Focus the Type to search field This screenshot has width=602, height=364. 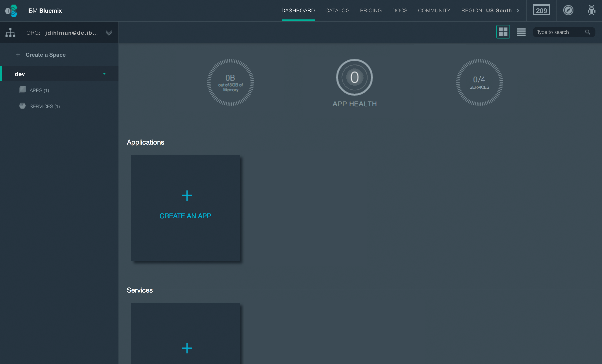pos(558,32)
